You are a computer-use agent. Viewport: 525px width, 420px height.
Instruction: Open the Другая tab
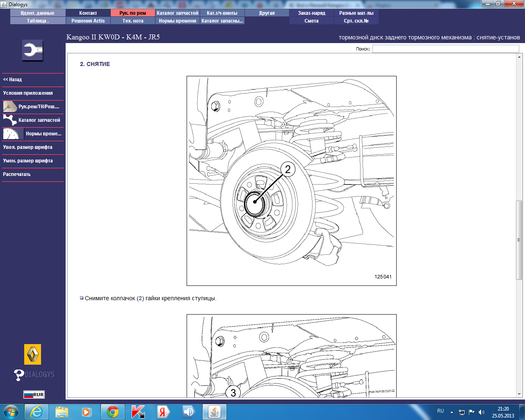(267, 13)
